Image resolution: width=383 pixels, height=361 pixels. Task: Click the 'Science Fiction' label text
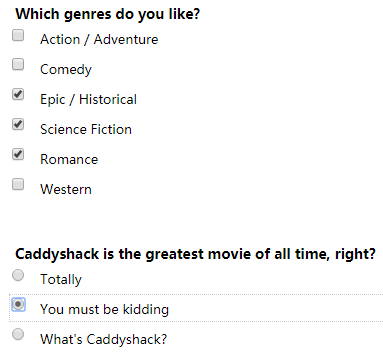[x=86, y=129]
